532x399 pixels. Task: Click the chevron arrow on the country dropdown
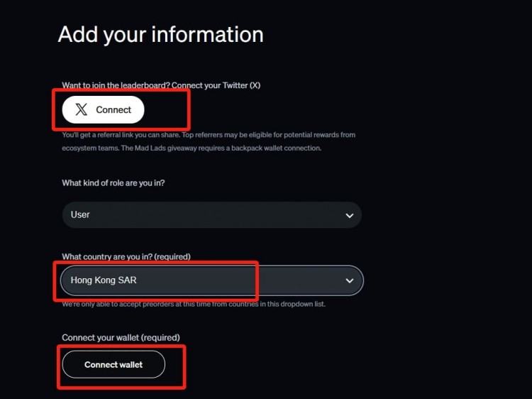click(x=349, y=281)
